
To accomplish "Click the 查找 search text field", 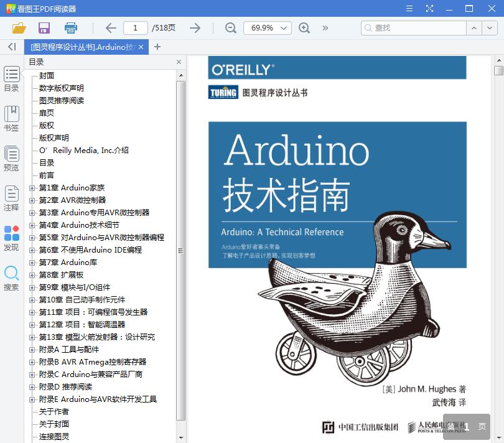I will tap(413, 28).
